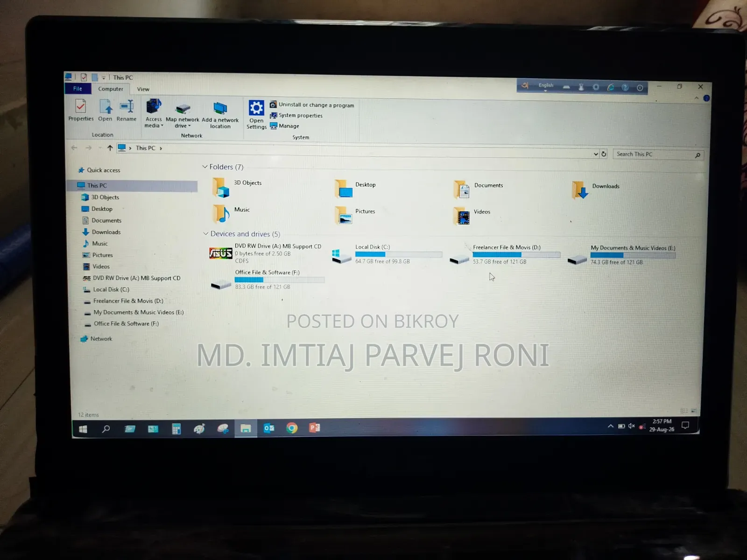Select the DVD RW Drive (A:) item
The width and height of the screenshot is (747, 560).
265,253
